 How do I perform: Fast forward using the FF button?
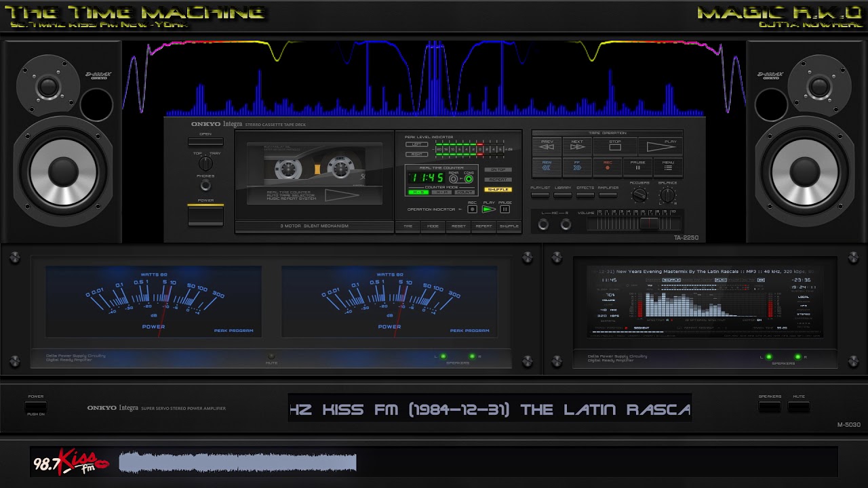coord(577,167)
